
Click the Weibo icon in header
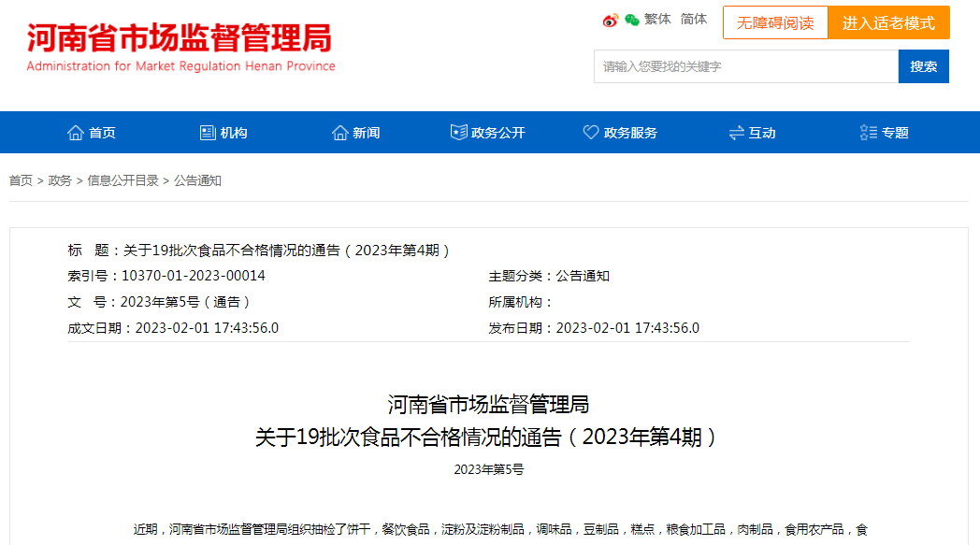pos(611,20)
